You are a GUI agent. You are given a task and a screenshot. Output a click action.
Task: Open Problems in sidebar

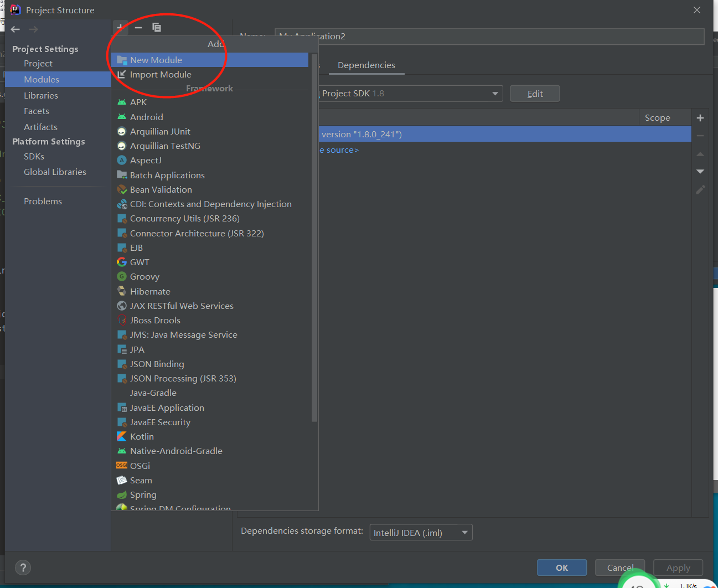point(58,201)
